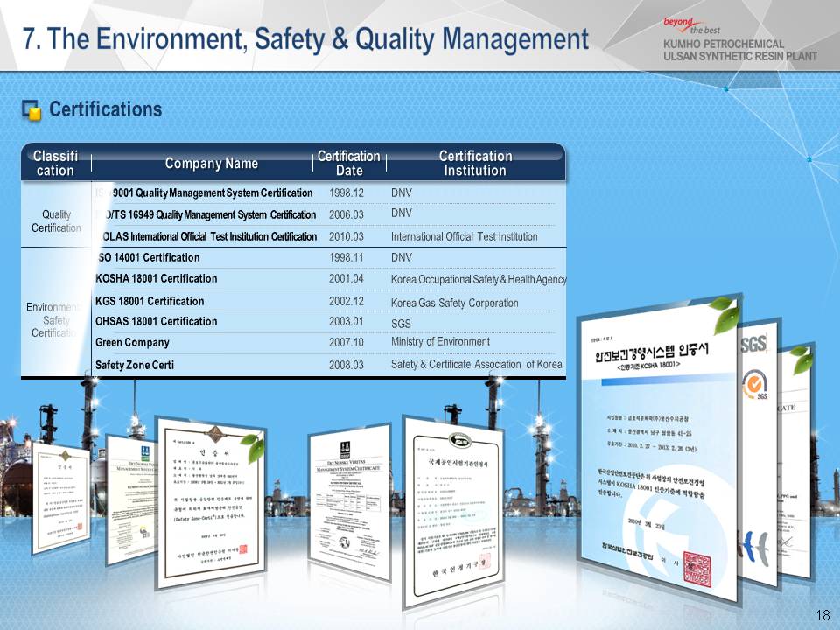The image size is (840, 630).
Task: Select 'ISO 14001 Certification' row text
Action: click(x=148, y=257)
